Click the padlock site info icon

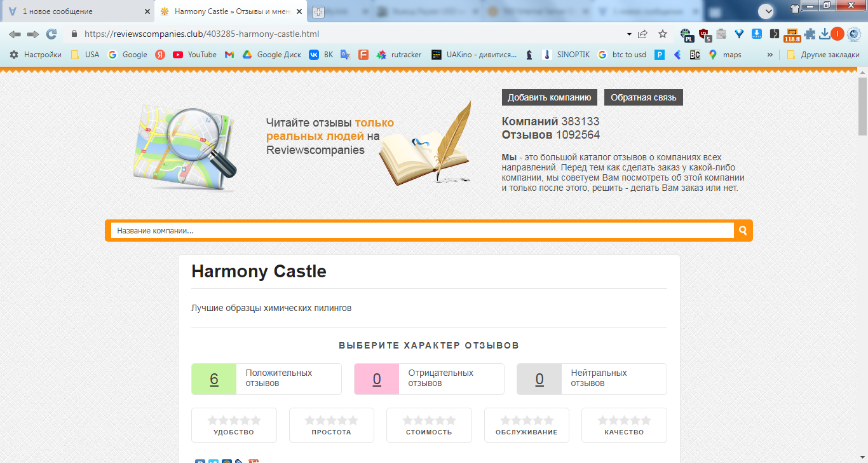coord(74,34)
